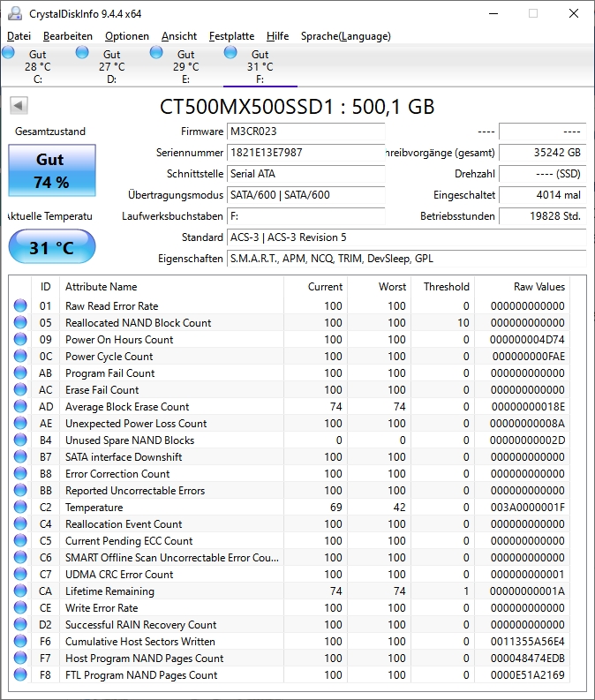Click the Firmware field M3CR023

(305, 132)
